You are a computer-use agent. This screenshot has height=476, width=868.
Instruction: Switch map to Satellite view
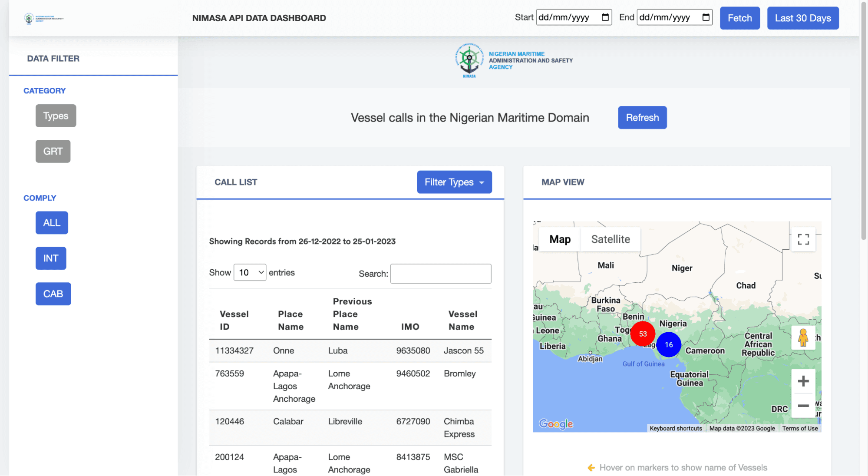pos(610,239)
